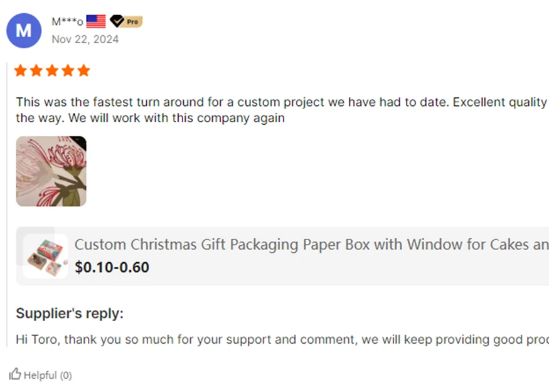Click the fourth orange rating star
This screenshot has width=549, height=392.
tap(68, 70)
